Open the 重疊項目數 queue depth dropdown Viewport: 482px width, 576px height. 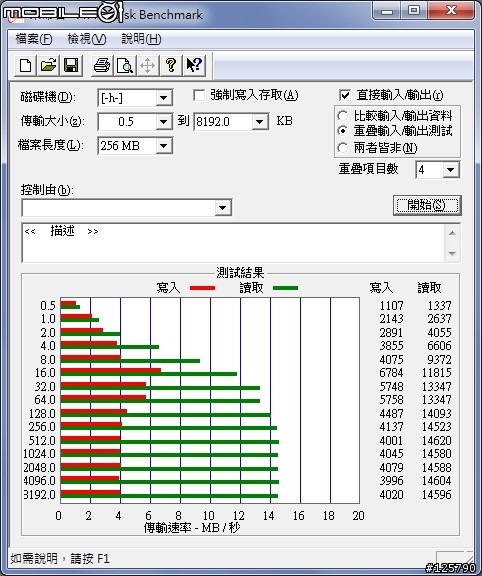click(451, 170)
